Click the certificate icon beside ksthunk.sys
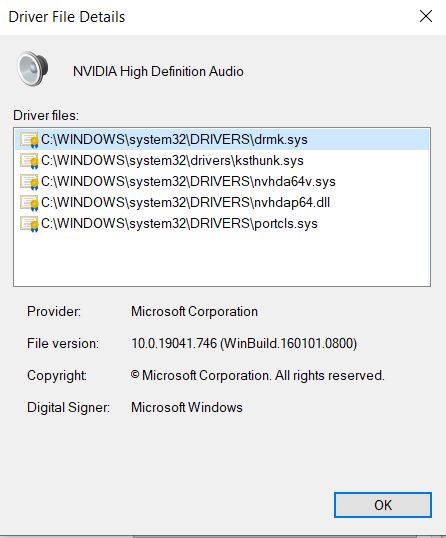The width and height of the screenshot is (446, 538). click(29, 161)
